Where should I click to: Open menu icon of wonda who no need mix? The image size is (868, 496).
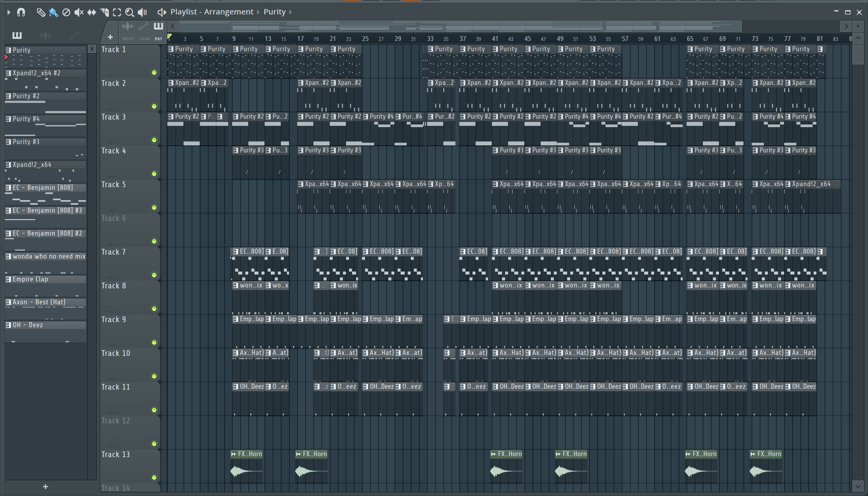click(x=8, y=256)
